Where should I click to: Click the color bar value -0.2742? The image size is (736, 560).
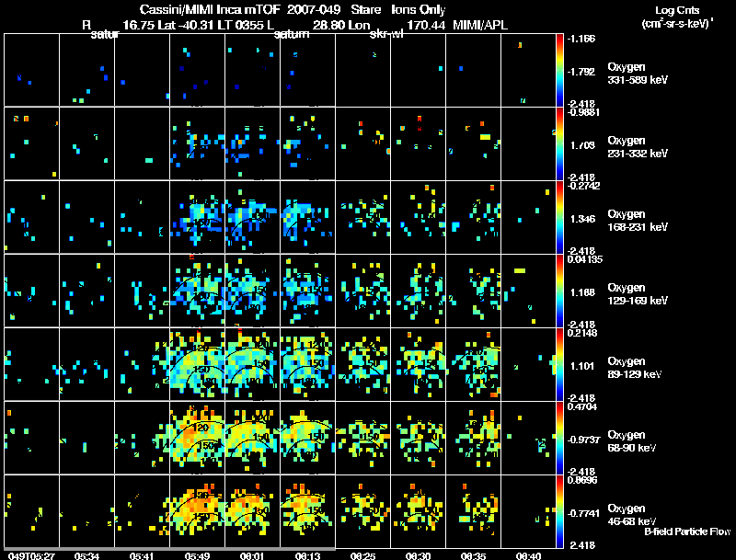[x=584, y=186]
